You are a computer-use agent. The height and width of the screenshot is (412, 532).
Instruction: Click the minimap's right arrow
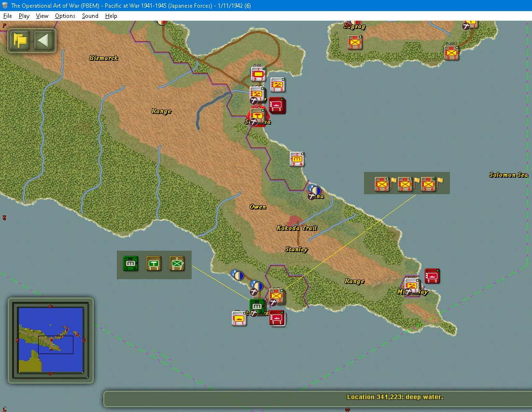(x=84, y=340)
